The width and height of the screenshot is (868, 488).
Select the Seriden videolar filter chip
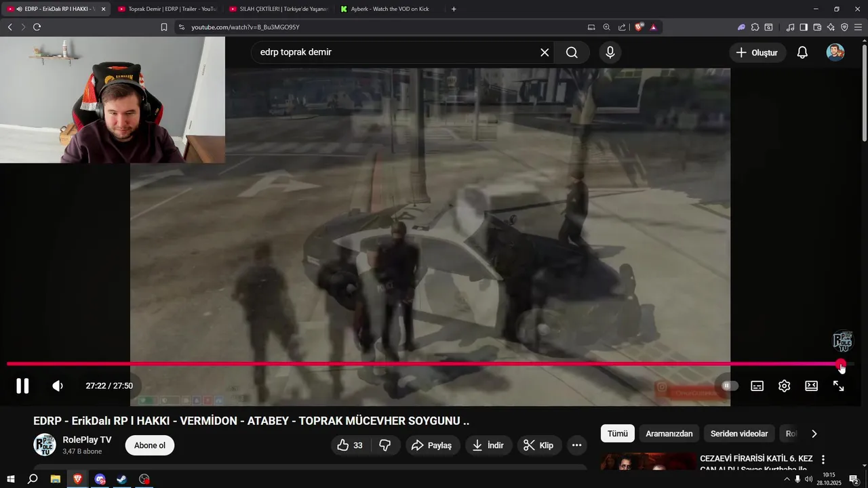click(739, 434)
